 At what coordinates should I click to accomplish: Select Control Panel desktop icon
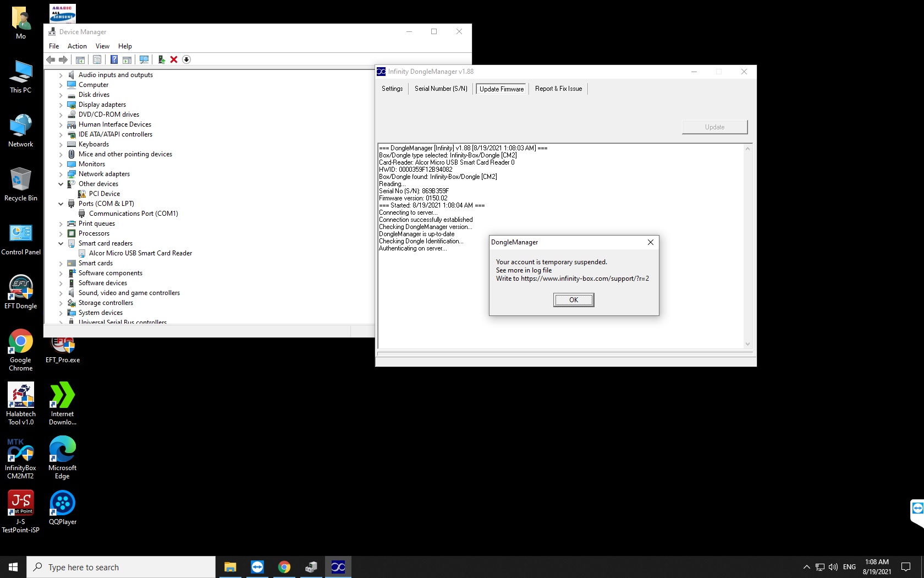point(21,238)
